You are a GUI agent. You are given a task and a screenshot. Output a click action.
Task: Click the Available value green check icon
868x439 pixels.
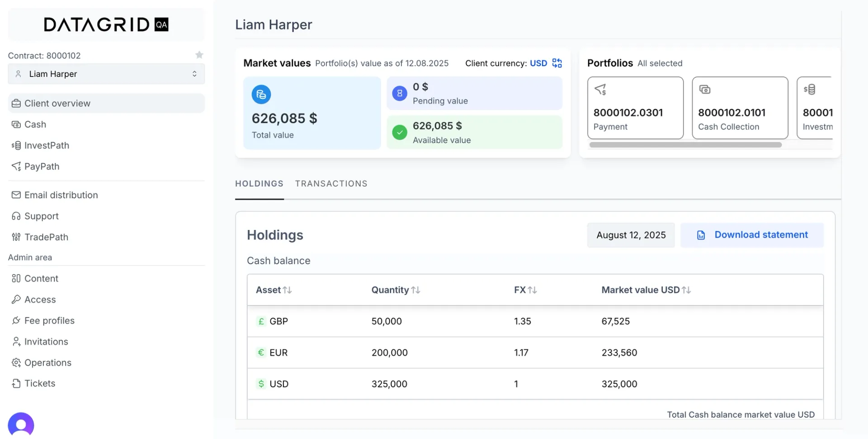(400, 133)
